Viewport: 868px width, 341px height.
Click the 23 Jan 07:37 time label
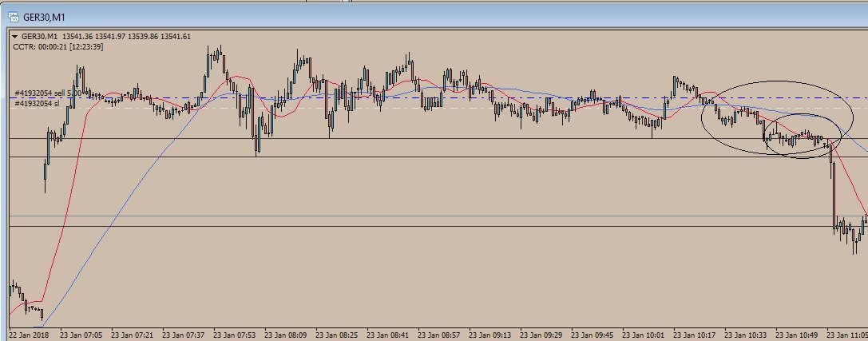click(183, 335)
